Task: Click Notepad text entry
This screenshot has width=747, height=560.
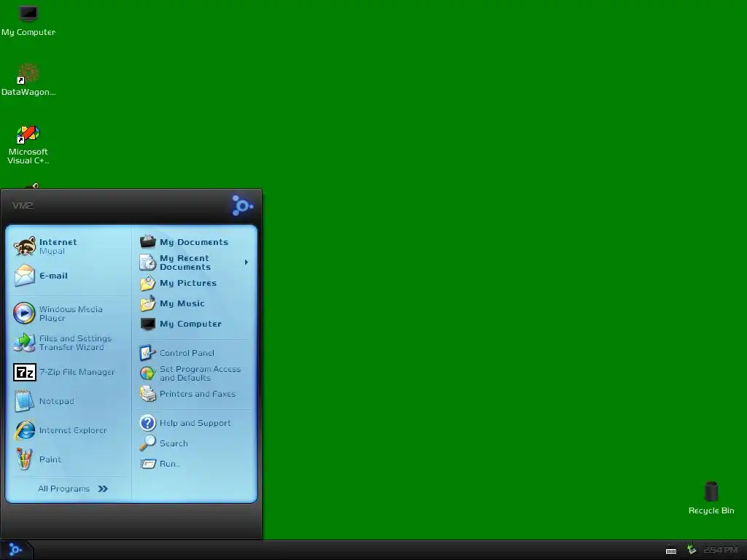Action: 56,401
